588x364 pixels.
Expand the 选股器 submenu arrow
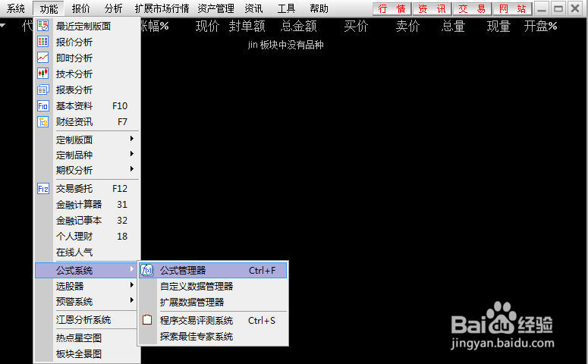(x=131, y=285)
